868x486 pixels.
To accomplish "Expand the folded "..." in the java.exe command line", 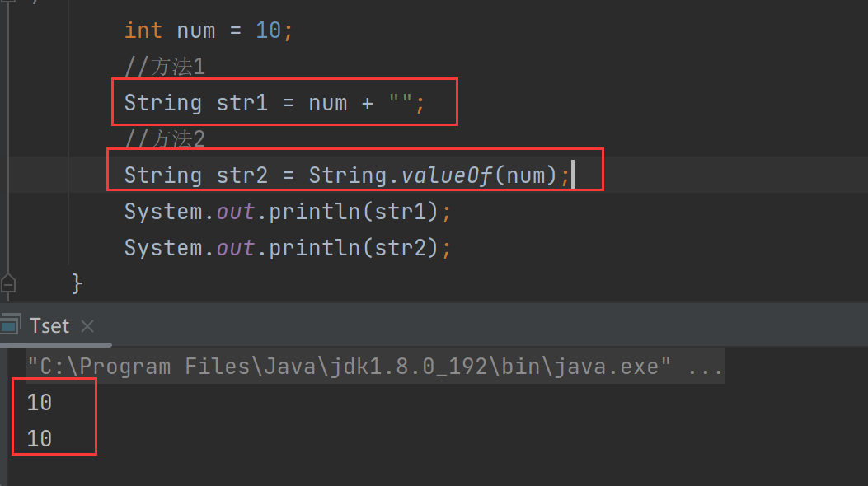I will point(705,366).
